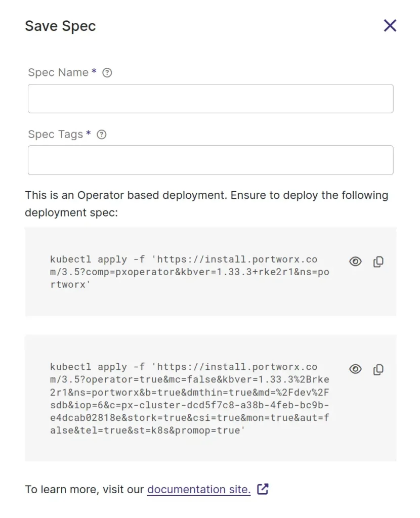Copy the px-cluster kubectl apply command
This screenshot has width=420, height=518.
coord(378,369)
